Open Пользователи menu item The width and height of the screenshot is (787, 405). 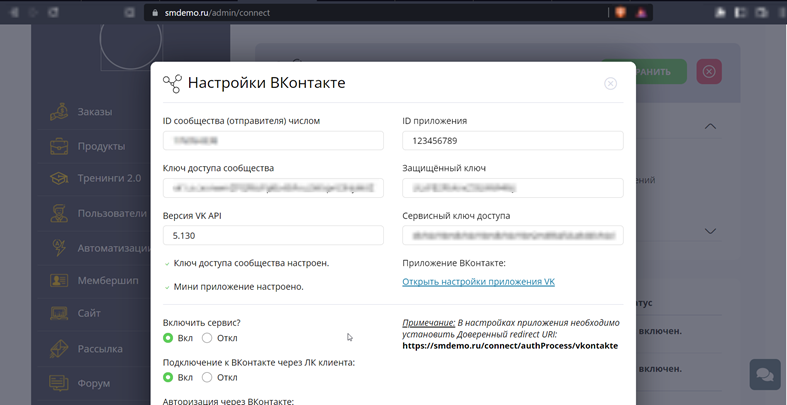(112, 213)
